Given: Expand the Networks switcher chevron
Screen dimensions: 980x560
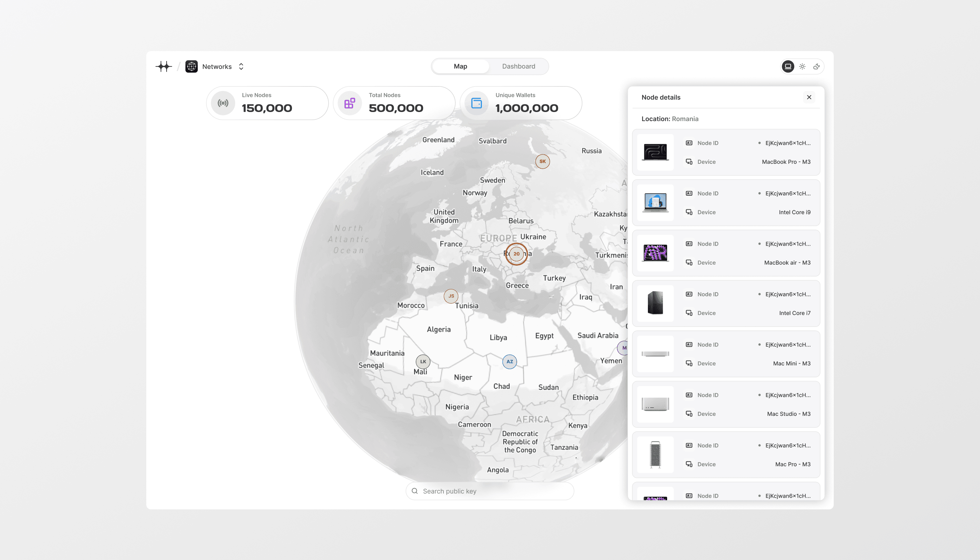Looking at the screenshot, I should click(x=241, y=66).
